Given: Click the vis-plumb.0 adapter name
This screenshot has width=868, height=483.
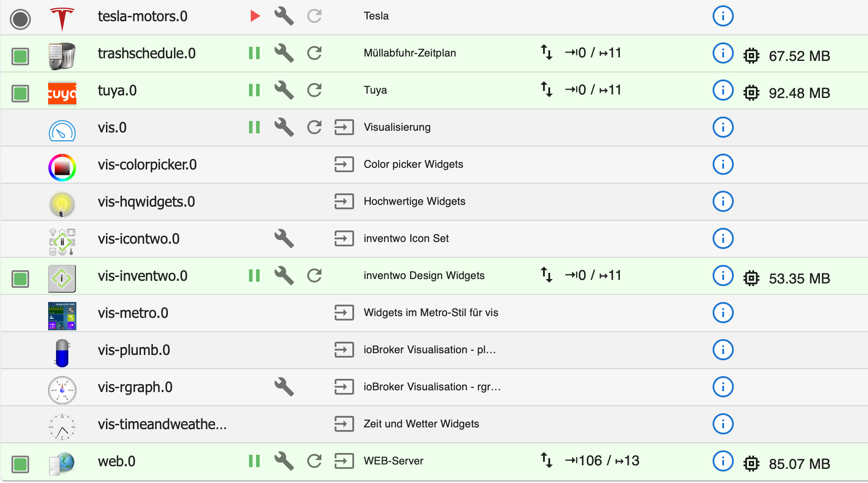Looking at the screenshot, I should tap(134, 350).
